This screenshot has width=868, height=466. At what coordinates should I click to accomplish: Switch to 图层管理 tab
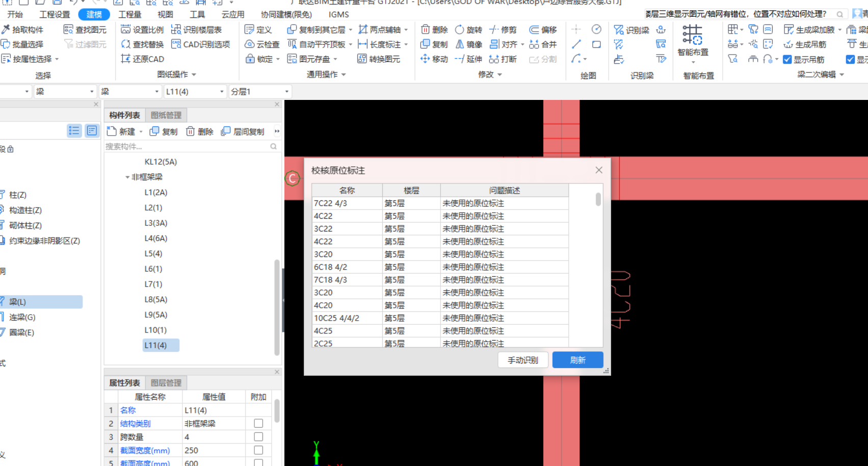point(166,383)
